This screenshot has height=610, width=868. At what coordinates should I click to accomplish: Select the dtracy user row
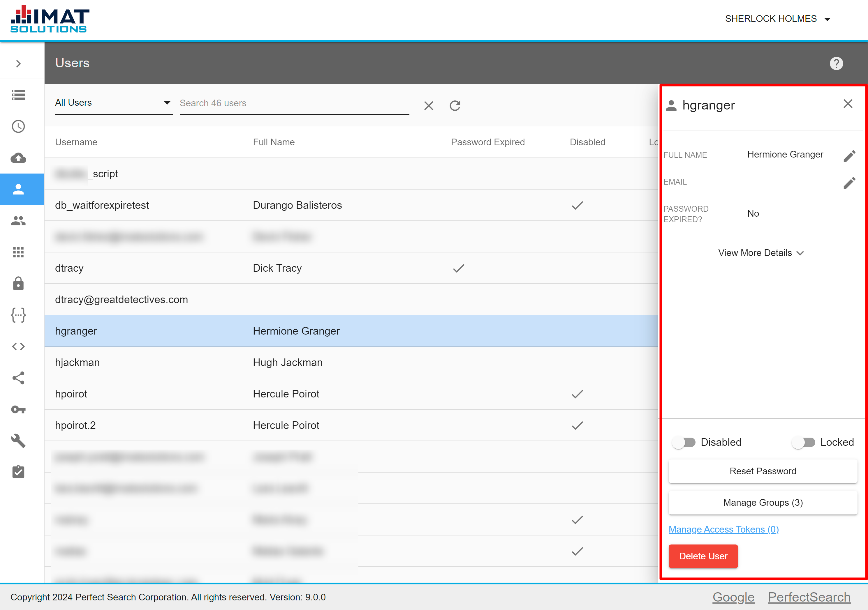tap(351, 268)
